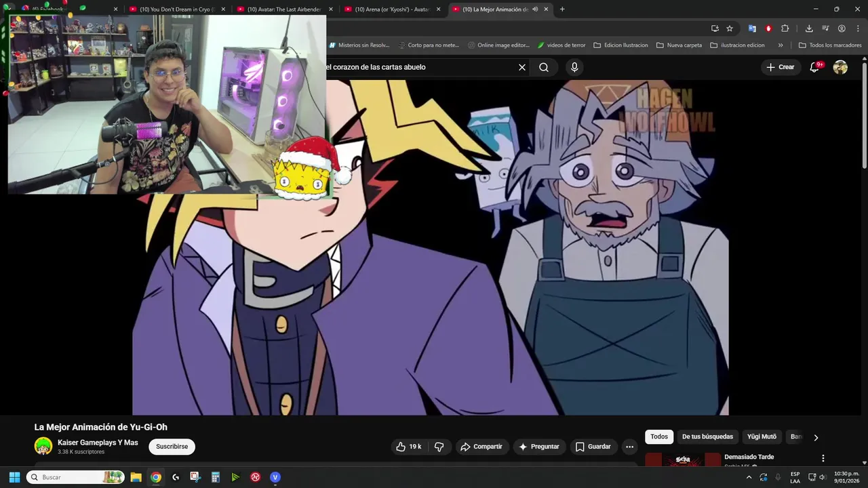Open Chrome profile button
Image resolution: width=868 pixels, height=488 pixels.
click(x=842, y=28)
